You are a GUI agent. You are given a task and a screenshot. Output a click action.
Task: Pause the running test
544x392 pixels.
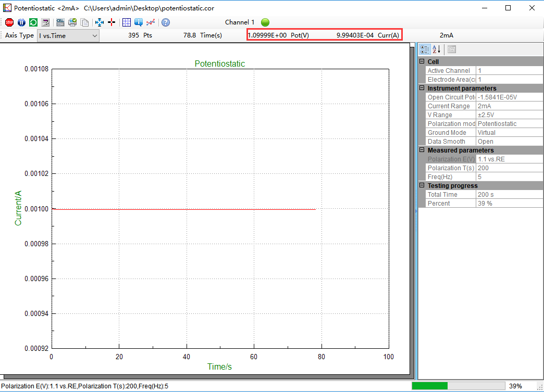point(21,22)
